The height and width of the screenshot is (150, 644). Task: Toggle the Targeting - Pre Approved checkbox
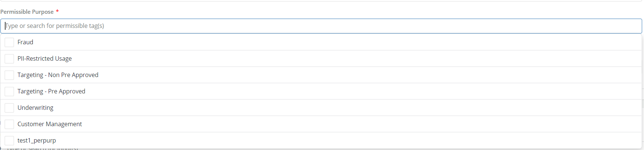tap(9, 92)
